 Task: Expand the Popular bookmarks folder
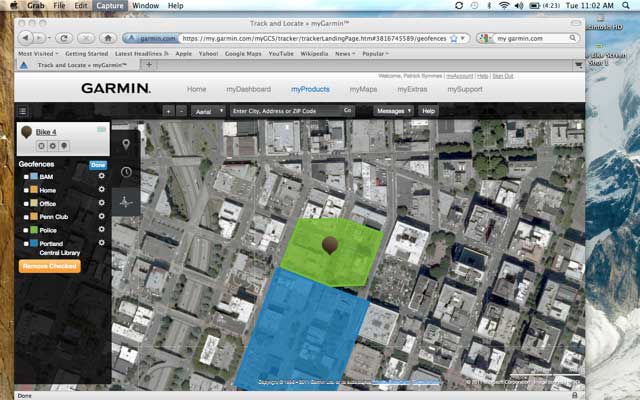coord(376,53)
